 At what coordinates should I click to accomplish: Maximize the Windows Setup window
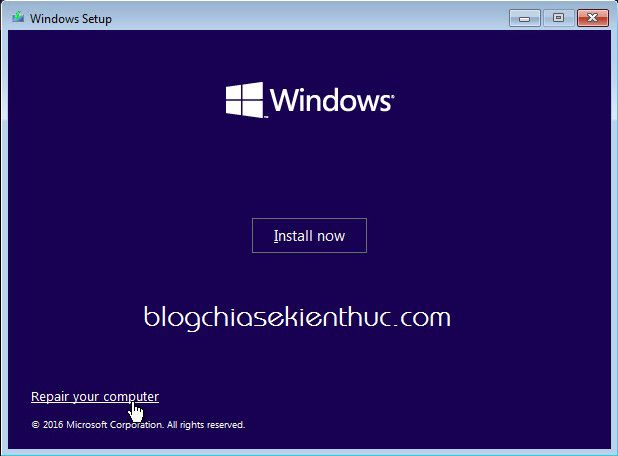(x=558, y=18)
